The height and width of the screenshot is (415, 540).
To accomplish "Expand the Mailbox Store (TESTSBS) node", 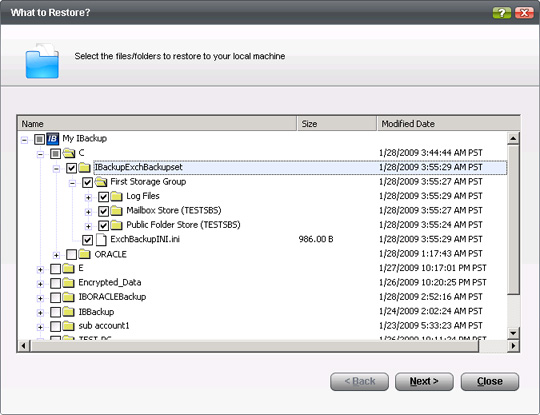I will (89, 212).
